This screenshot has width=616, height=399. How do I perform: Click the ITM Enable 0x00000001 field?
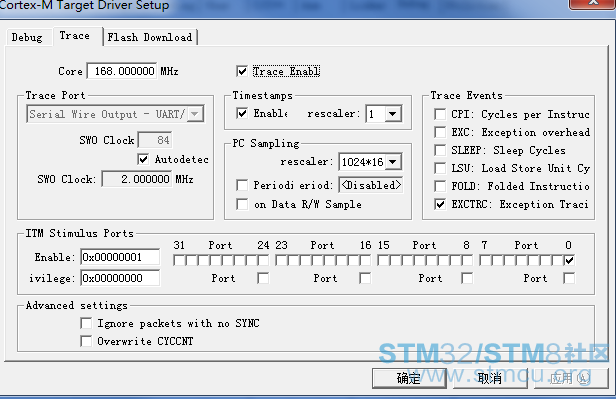pos(120,257)
